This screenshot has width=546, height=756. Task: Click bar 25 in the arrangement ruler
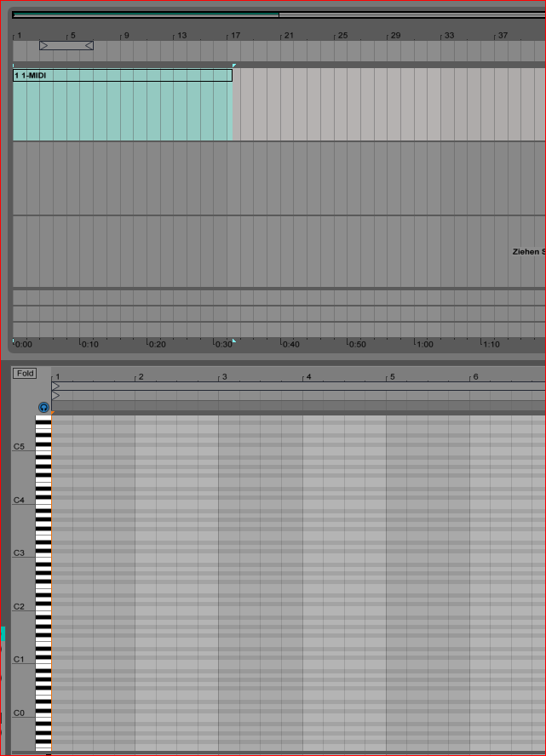click(342, 35)
